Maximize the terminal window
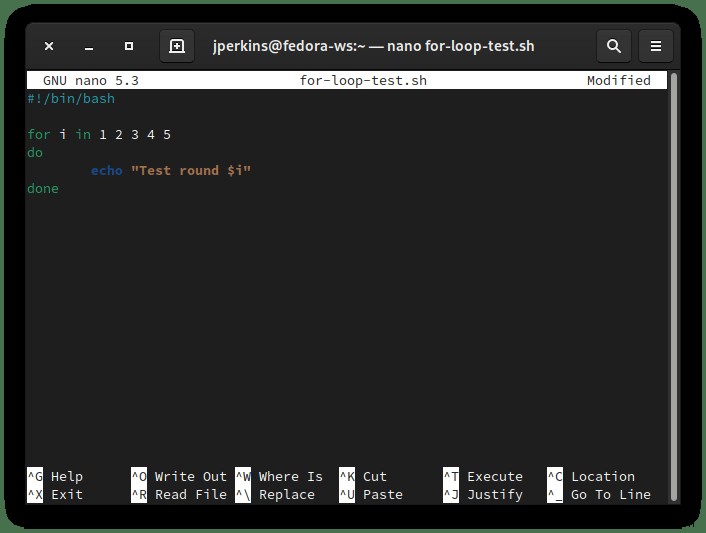The width and height of the screenshot is (706, 533). coord(129,46)
